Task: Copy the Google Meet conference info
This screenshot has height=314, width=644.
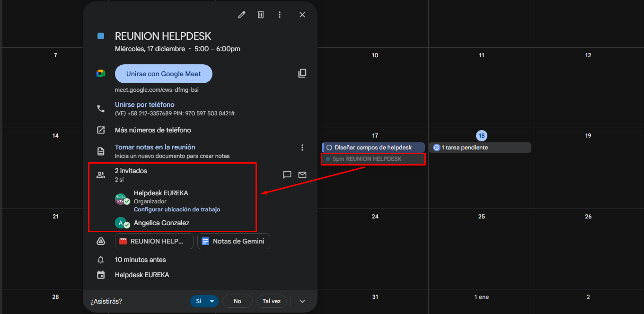Action: [302, 73]
